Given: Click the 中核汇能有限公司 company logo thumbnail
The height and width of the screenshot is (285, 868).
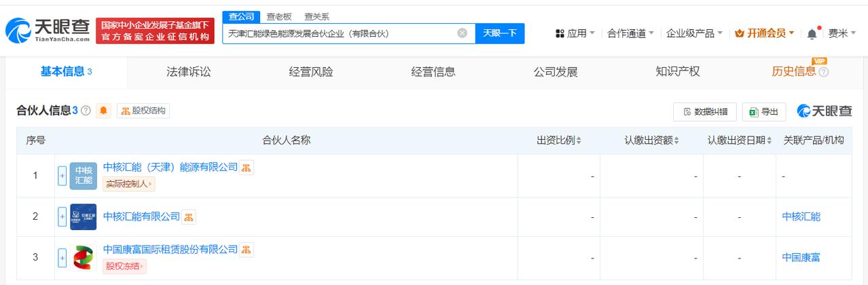Looking at the screenshot, I should (84, 217).
